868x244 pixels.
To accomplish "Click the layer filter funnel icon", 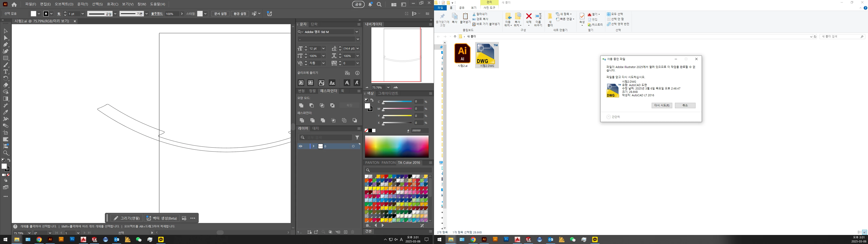I will click(x=357, y=138).
